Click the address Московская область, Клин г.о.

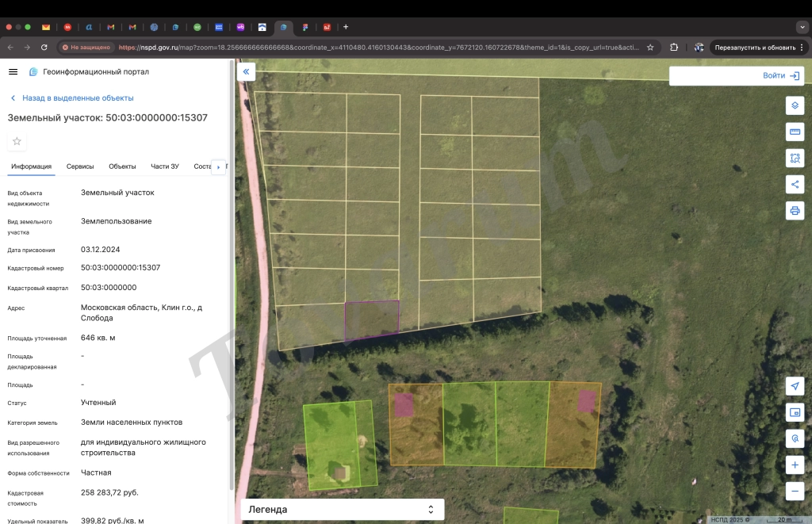coord(141,313)
